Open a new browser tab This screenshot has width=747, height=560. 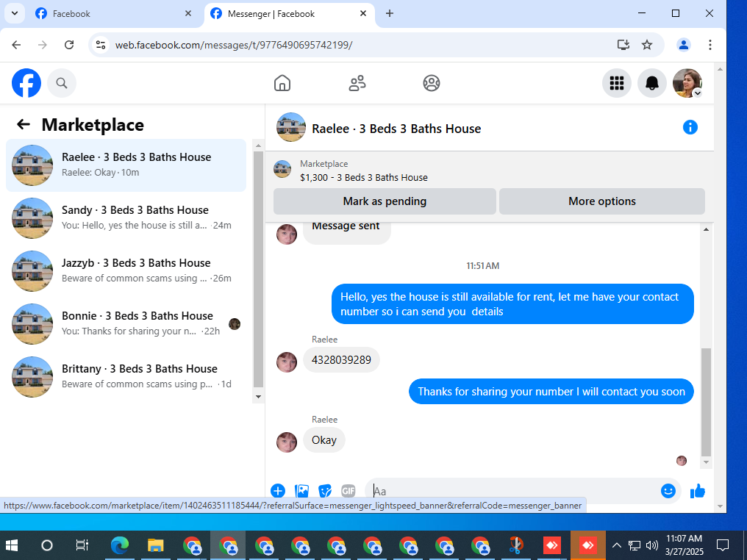point(389,13)
